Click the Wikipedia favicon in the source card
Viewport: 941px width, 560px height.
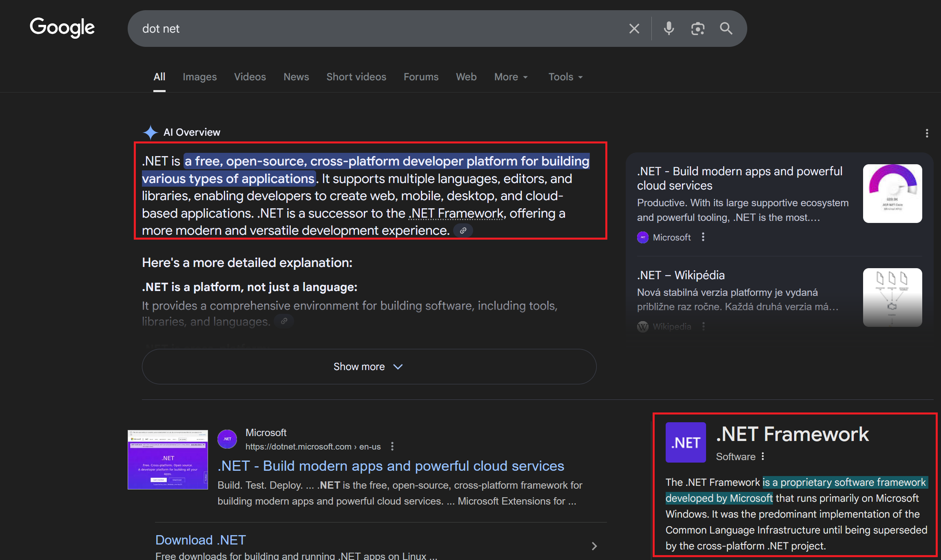[643, 326]
